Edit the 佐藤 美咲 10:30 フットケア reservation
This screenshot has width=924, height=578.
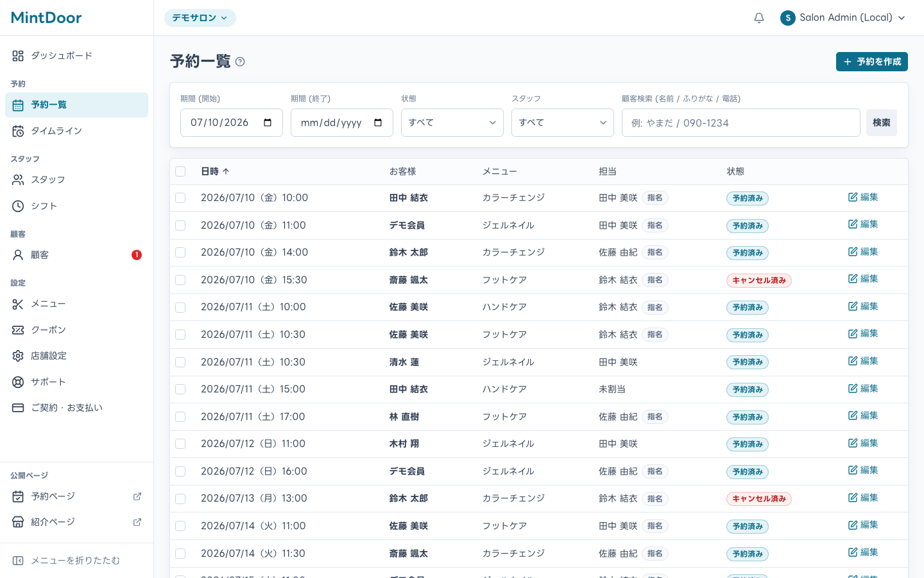[x=863, y=333]
